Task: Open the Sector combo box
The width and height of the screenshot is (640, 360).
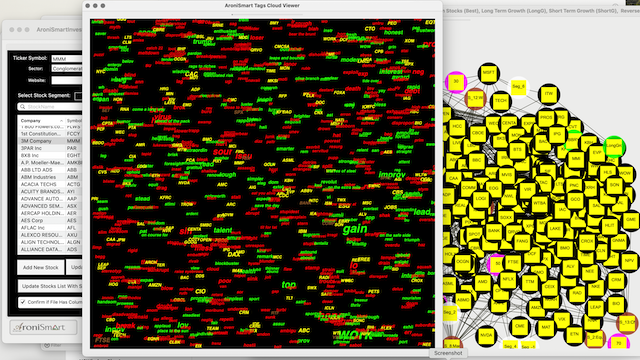Action: click(67, 69)
